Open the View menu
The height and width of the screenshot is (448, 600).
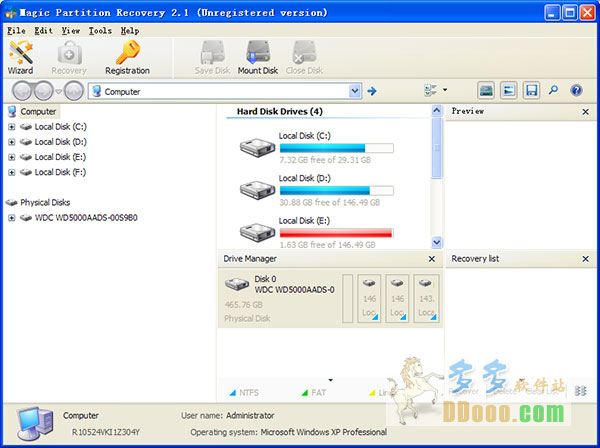[x=71, y=31]
